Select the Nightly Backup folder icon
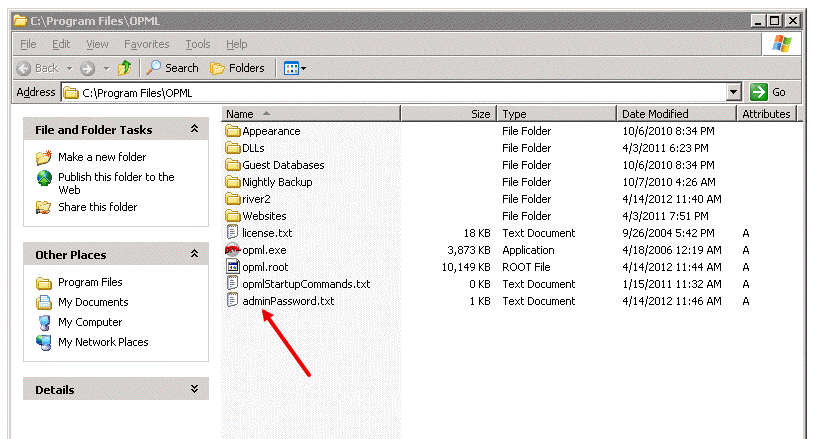Screen dimensions: 818x439 (233, 182)
